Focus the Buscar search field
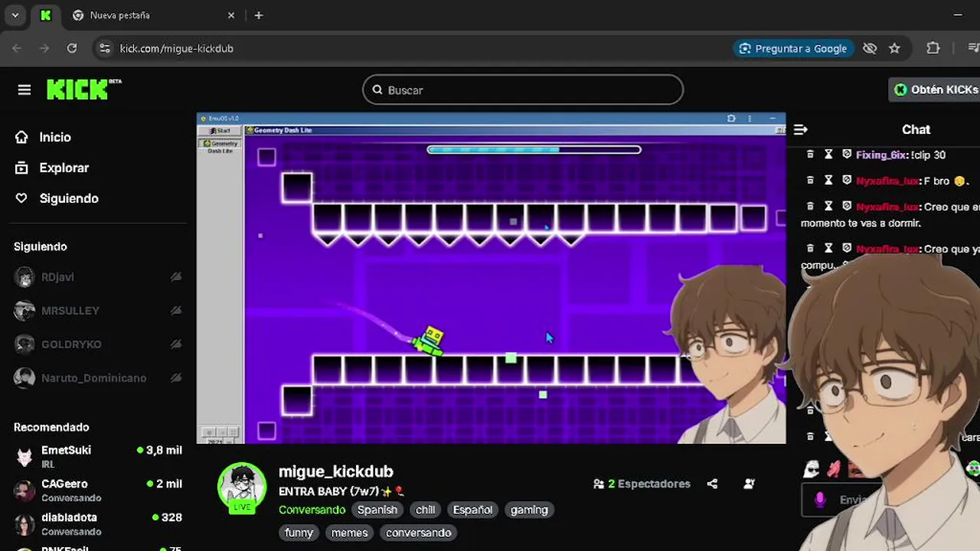 point(523,90)
